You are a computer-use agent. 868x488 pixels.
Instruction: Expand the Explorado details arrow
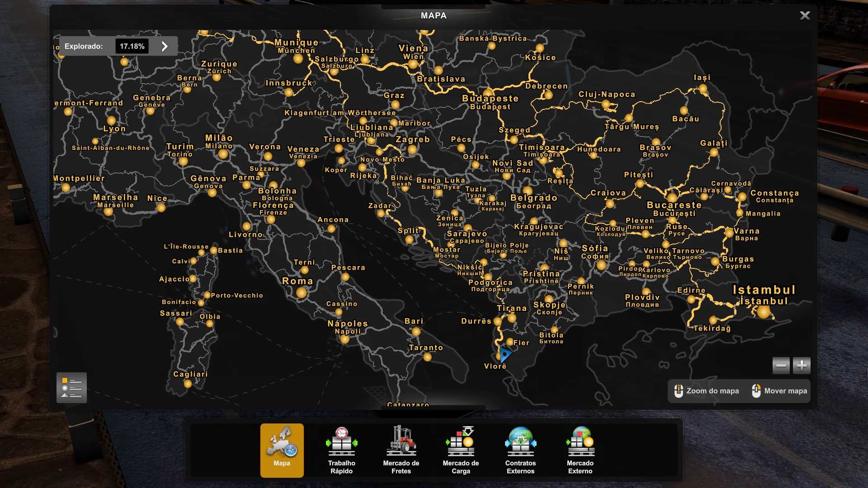pos(165,46)
